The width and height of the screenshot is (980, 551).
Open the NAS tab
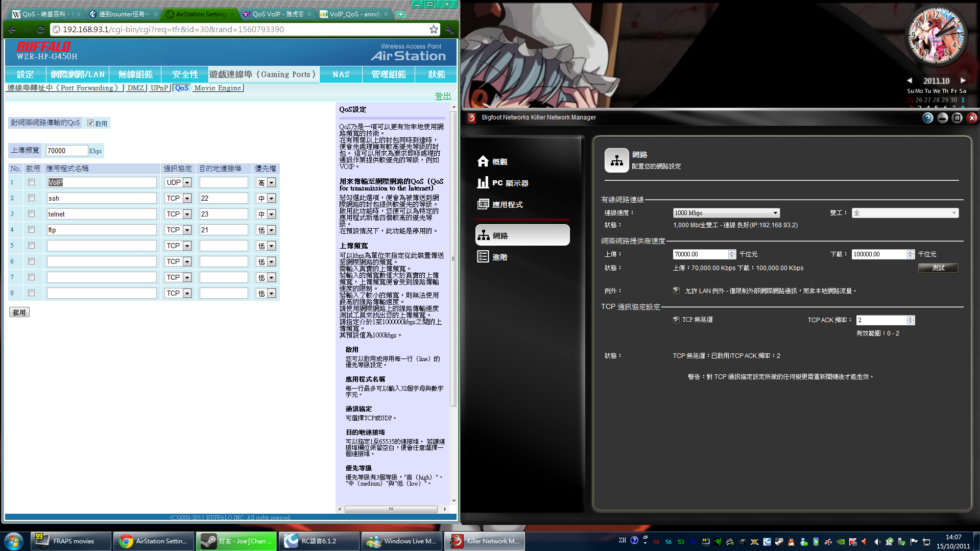[341, 75]
